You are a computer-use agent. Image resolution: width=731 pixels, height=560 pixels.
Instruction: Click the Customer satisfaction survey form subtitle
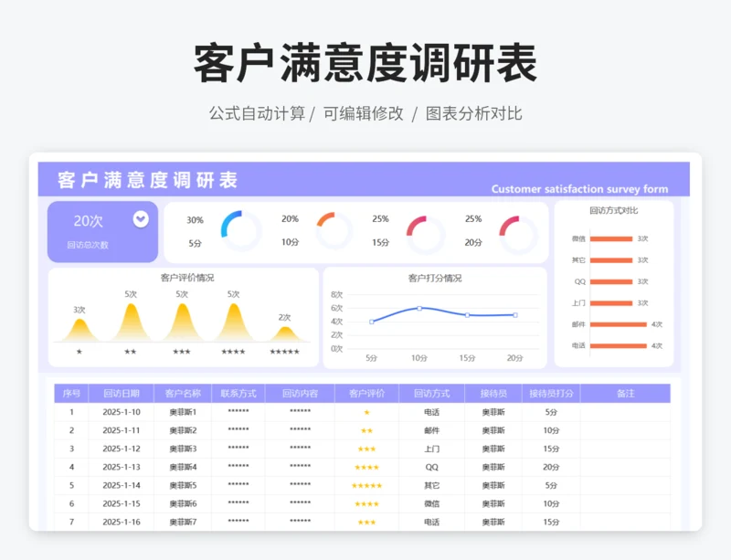coord(579,189)
